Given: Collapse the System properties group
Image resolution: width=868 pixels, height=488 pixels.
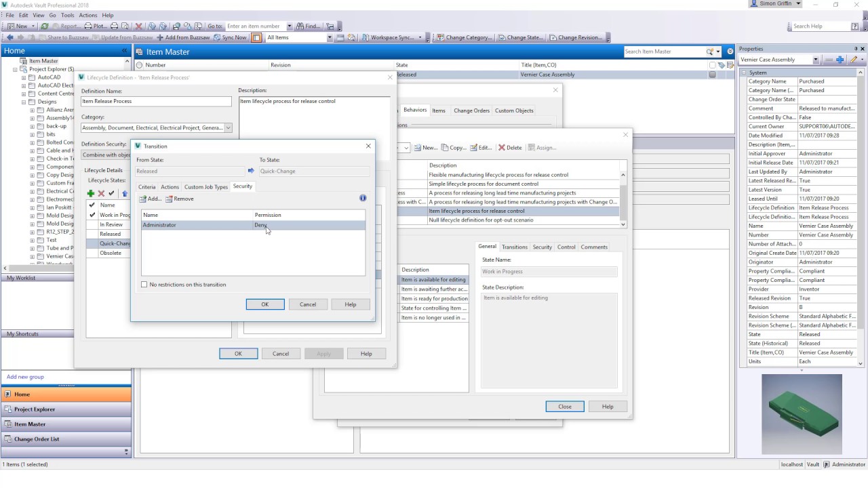Looking at the screenshot, I should 744,73.
